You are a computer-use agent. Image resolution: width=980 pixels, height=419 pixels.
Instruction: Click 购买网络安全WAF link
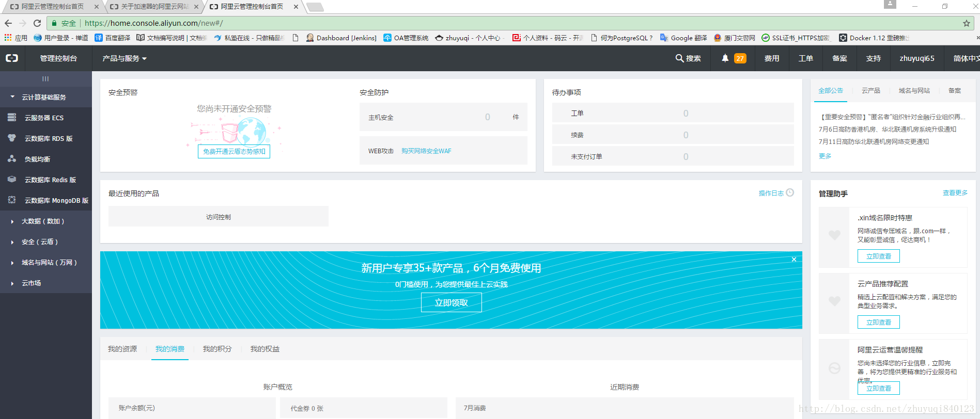[426, 151]
